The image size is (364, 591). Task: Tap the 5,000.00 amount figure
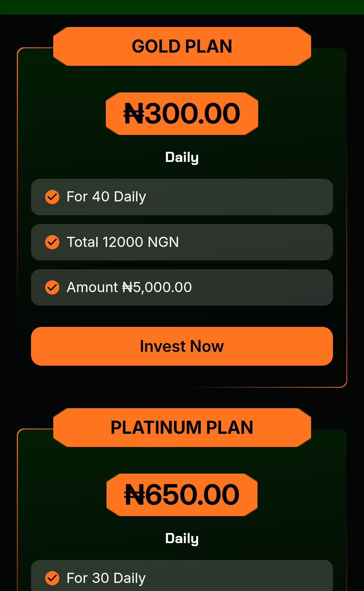pyautogui.click(x=162, y=287)
